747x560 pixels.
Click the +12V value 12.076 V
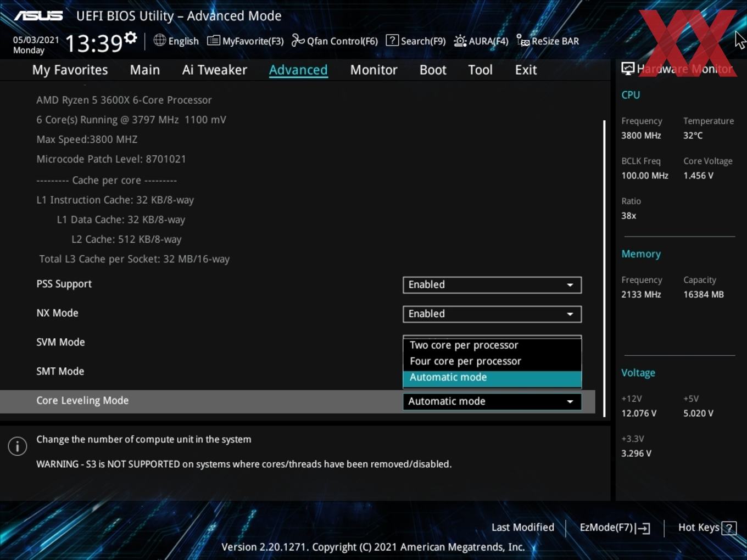click(639, 413)
